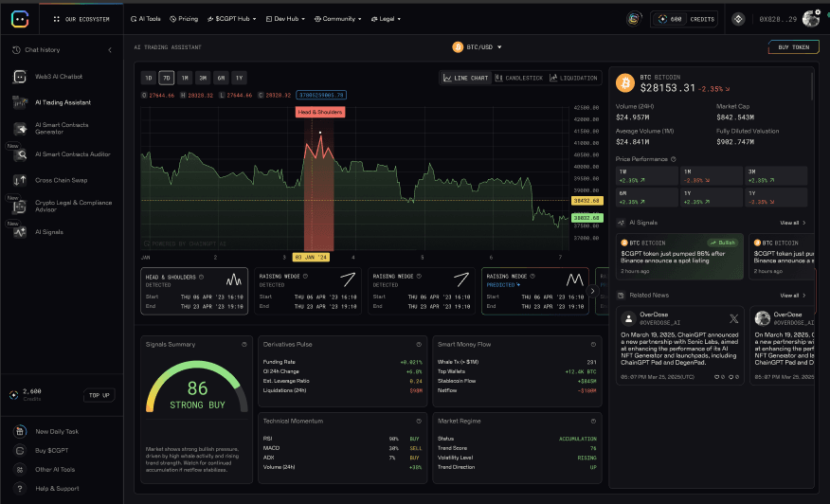This screenshot has width=830, height=504.
Task: Expand the Legal dropdown
Action: tap(386, 19)
